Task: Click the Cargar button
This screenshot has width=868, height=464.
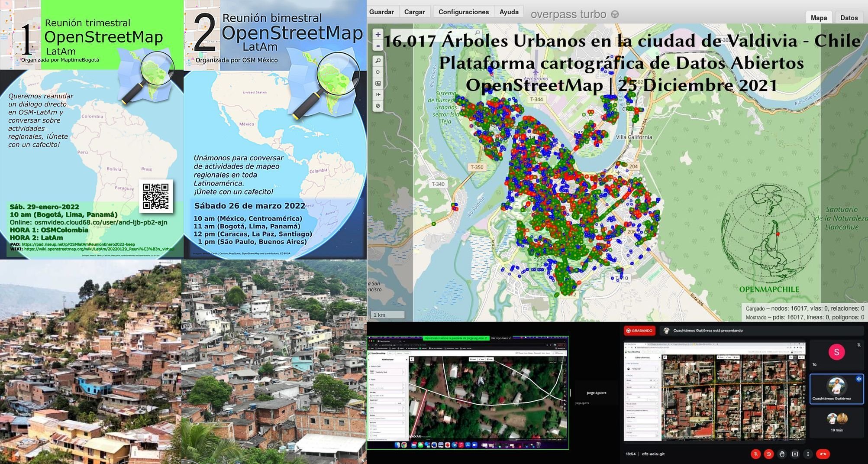Action: [x=414, y=12]
